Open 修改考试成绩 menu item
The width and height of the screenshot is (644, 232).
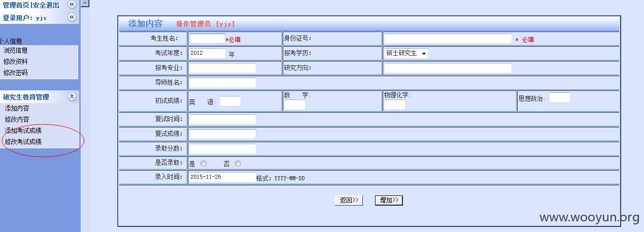coord(23,142)
